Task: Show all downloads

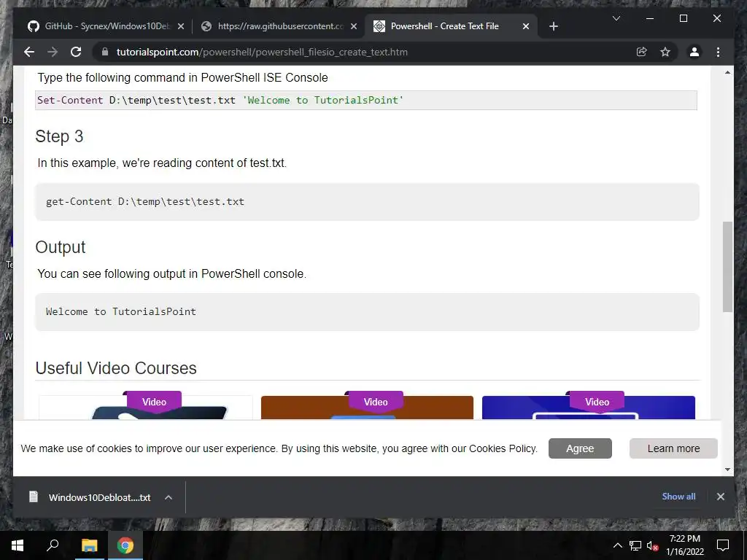Action: (x=678, y=496)
